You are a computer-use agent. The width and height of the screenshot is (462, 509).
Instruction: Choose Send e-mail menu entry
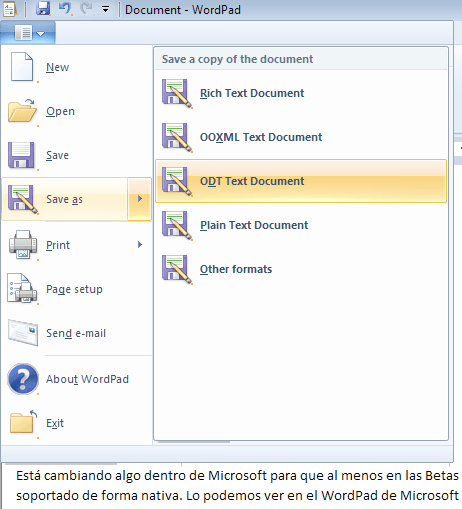click(x=77, y=333)
